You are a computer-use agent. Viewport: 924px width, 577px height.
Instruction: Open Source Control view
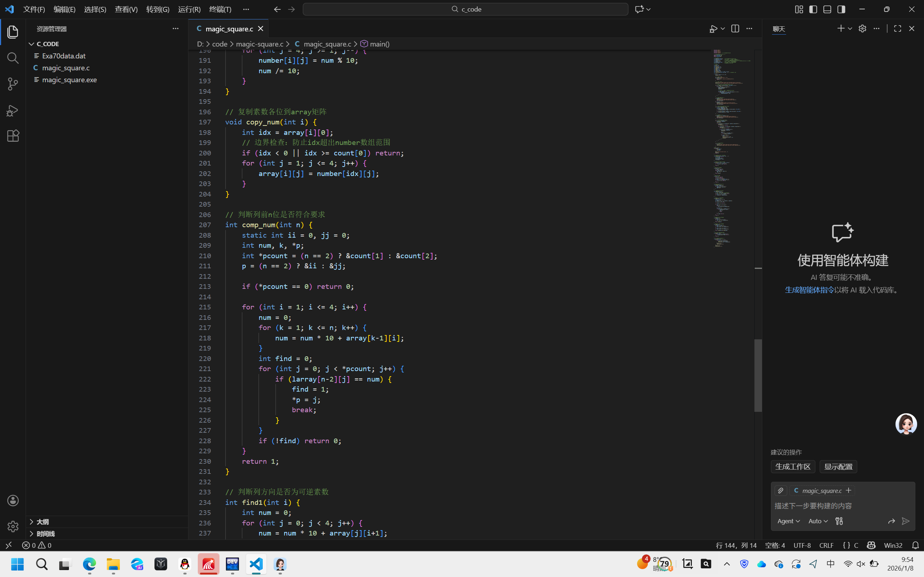tap(13, 84)
